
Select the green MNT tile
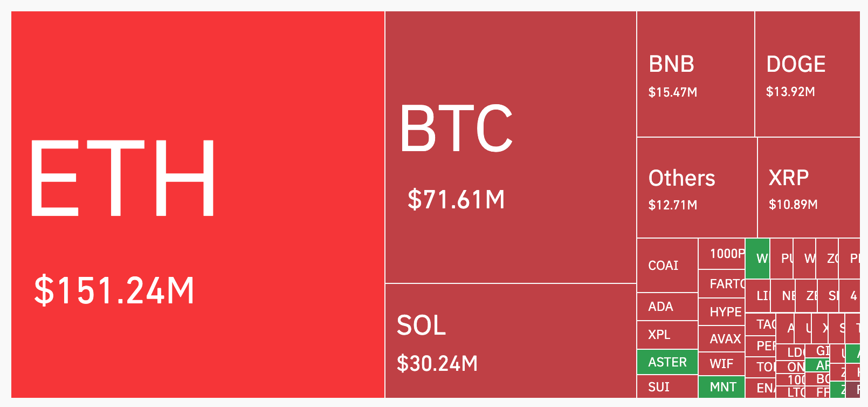[722, 387]
